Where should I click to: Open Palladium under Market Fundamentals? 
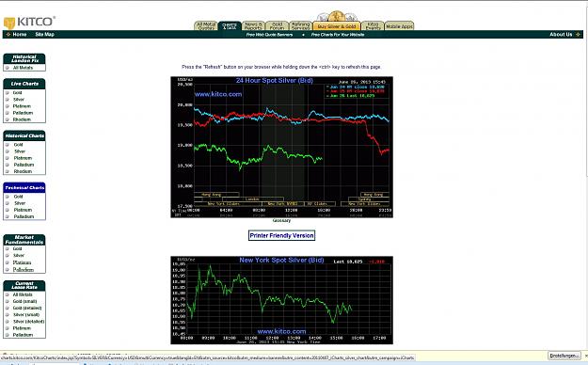(23, 270)
